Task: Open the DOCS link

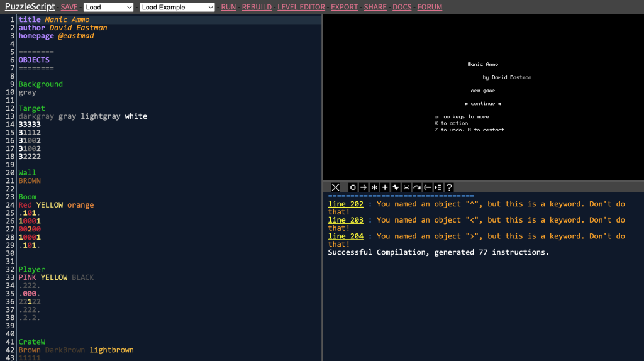Action: click(402, 8)
